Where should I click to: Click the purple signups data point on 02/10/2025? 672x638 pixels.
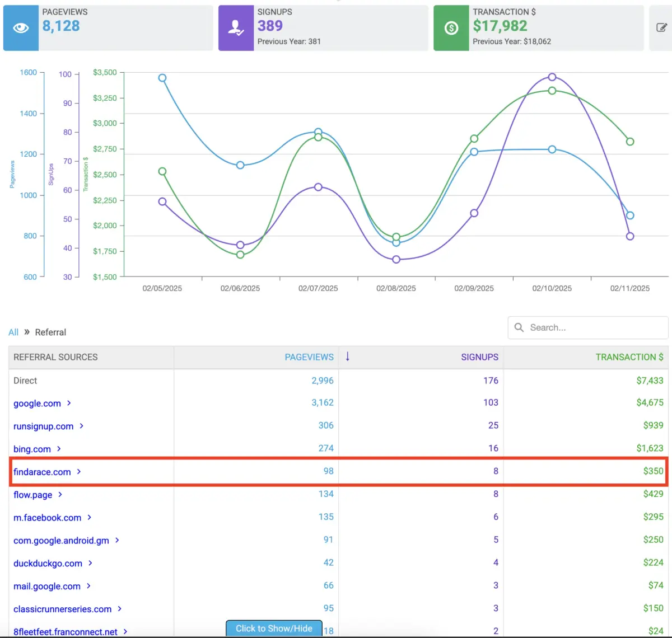click(552, 77)
